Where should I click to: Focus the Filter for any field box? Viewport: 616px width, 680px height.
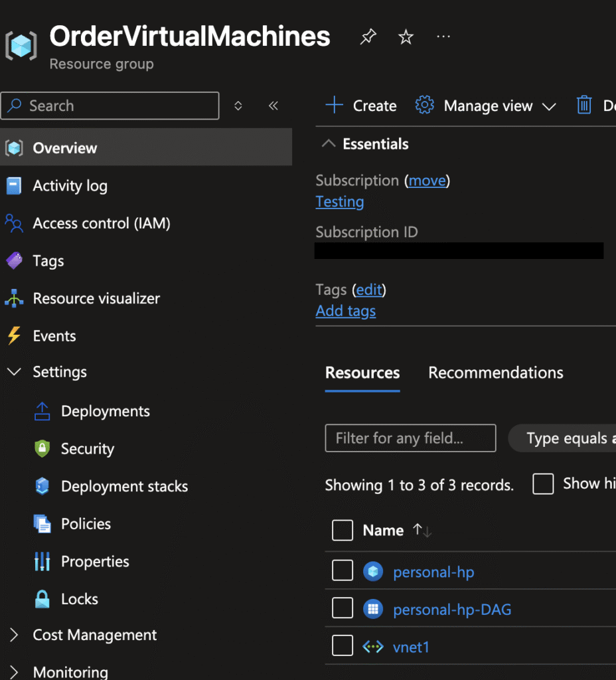point(410,438)
